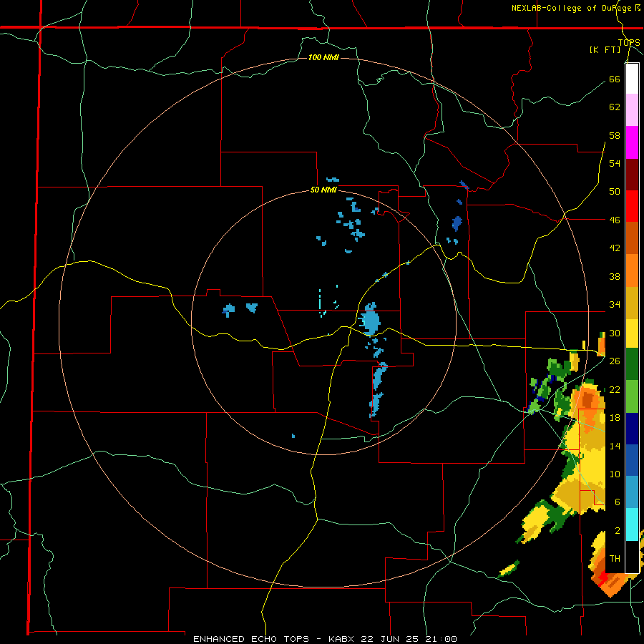This screenshot has height=644, width=644.
Task: Click the [K FT] units label
Action: click(x=605, y=50)
